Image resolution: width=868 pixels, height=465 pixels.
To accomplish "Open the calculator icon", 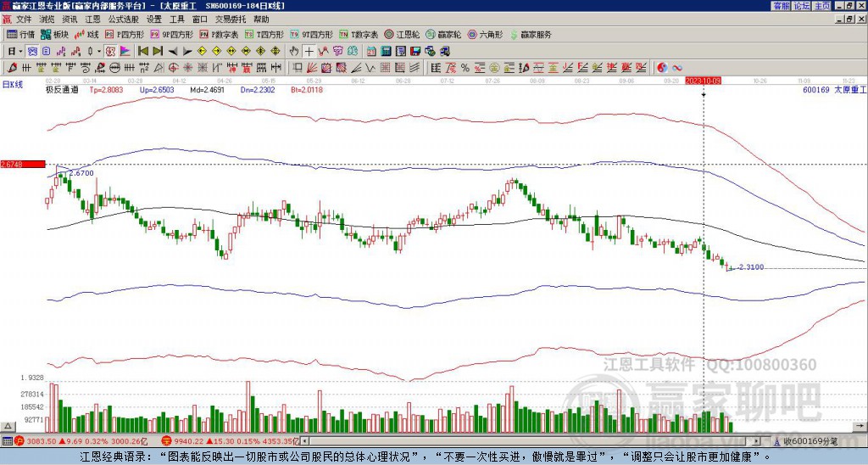I will click(x=386, y=52).
